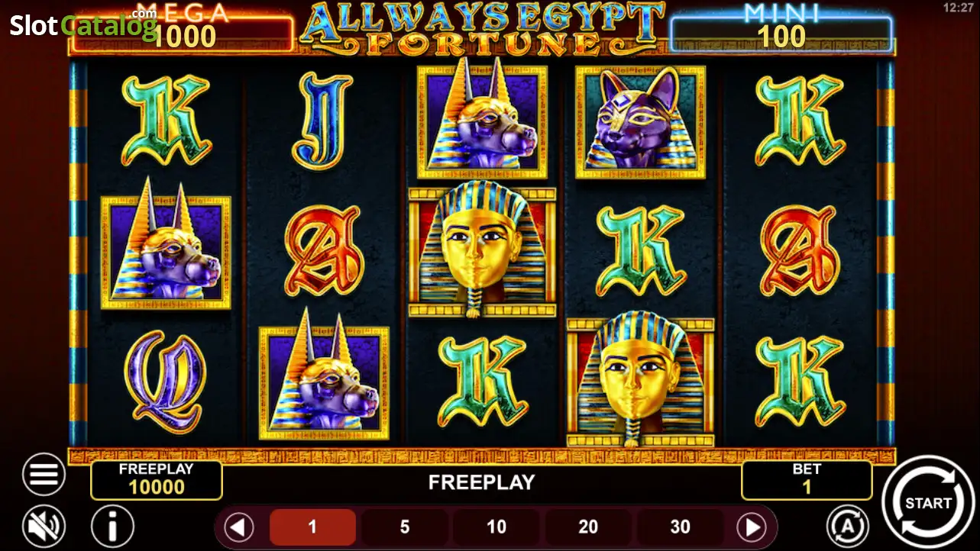Viewport: 980px width, 551px height.
Task: Click the MEGA 1000 jackpot display
Action: pos(182,31)
